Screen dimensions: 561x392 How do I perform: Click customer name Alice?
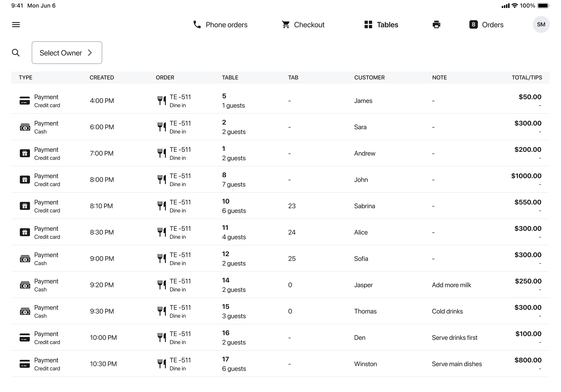pos(361,232)
